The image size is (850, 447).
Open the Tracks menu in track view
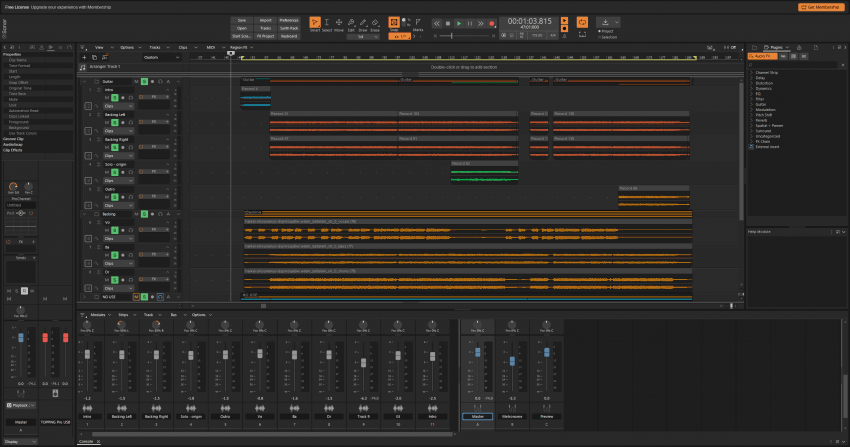point(155,47)
